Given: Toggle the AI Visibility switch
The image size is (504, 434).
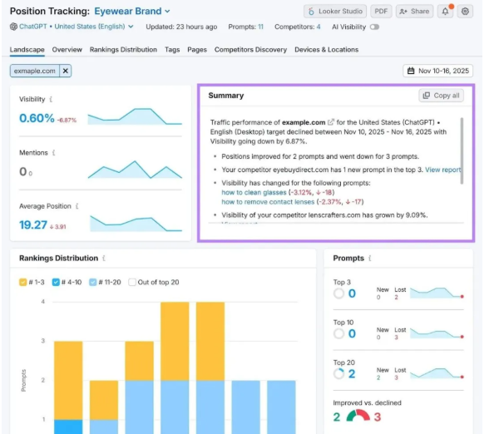Looking at the screenshot, I should [x=373, y=27].
